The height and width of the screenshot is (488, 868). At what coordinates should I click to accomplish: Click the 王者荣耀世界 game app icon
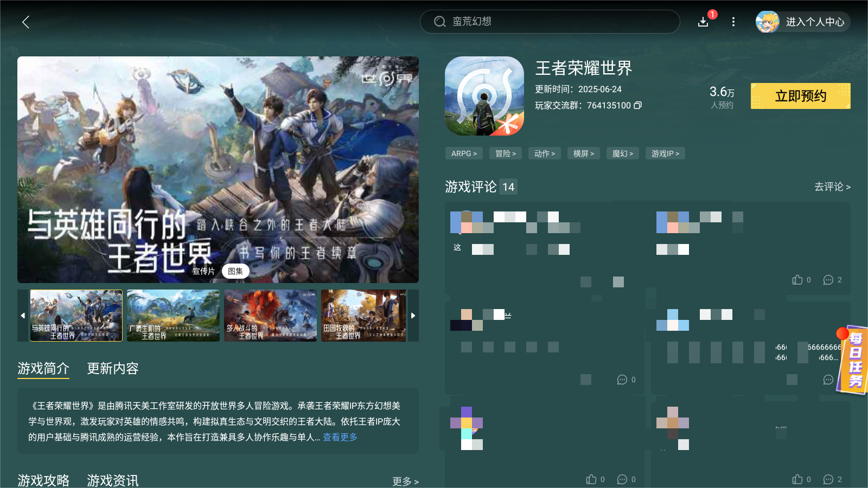tap(484, 96)
